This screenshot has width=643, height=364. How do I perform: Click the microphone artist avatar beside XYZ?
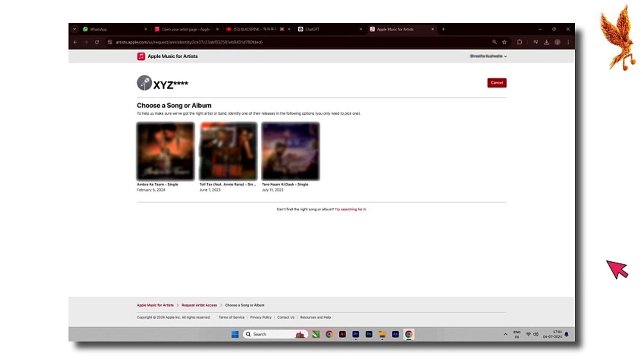pos(145,83)
